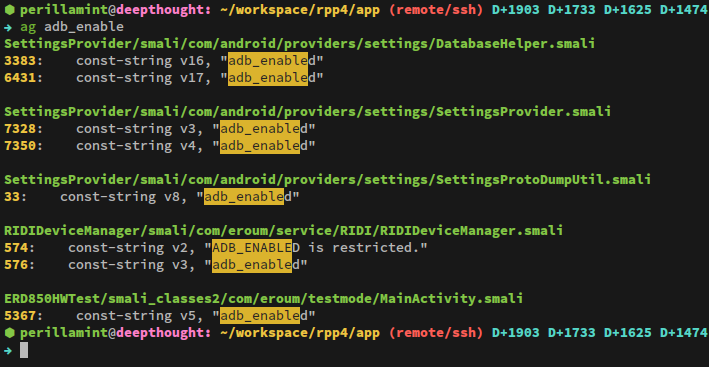Click the text 'is restricted.'

point(364,248)
